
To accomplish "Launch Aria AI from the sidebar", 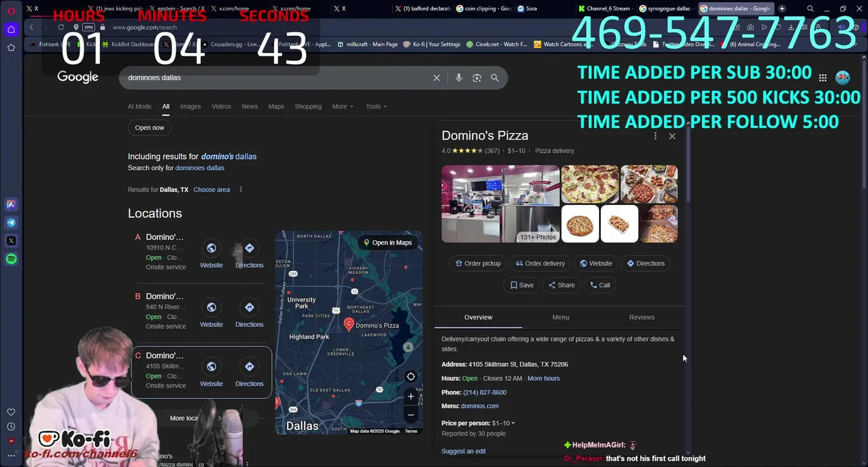I will pyautogui.click(x=11, y=204).
